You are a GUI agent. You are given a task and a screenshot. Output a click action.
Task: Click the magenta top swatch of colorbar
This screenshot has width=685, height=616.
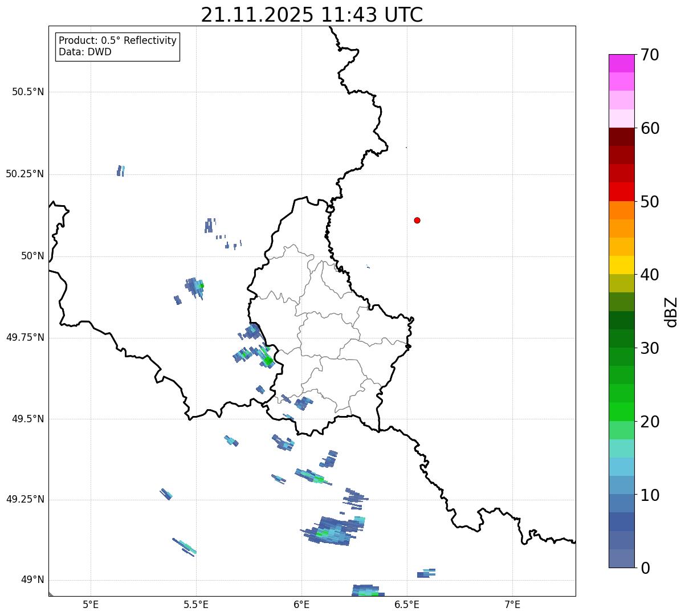(x=622, y=63)
